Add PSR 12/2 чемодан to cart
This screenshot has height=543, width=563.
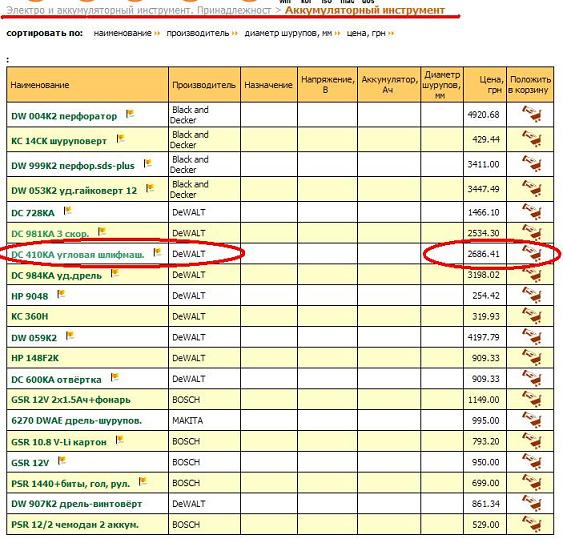point(531,524)
